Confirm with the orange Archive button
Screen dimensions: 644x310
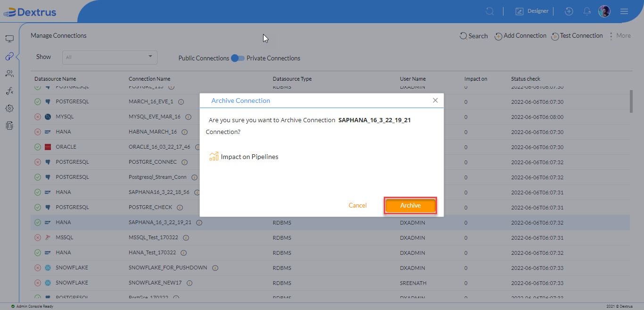410,206
